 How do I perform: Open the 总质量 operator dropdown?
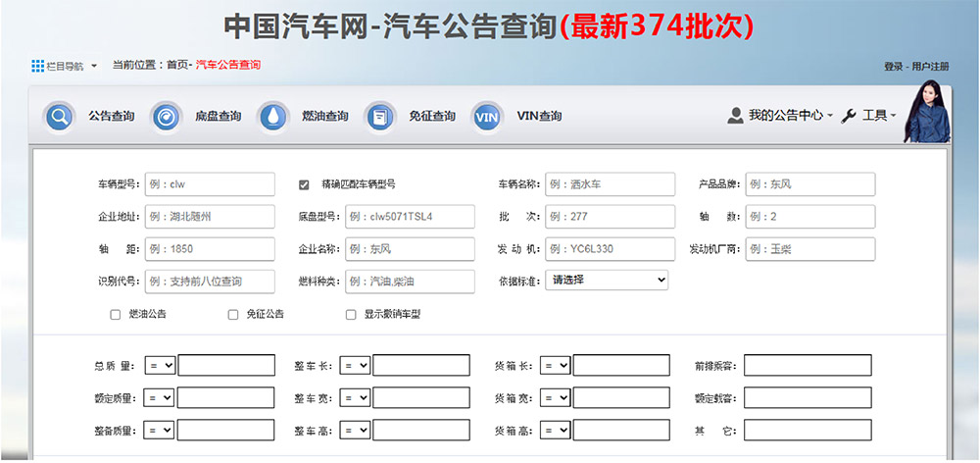click(x=160, y=365)
